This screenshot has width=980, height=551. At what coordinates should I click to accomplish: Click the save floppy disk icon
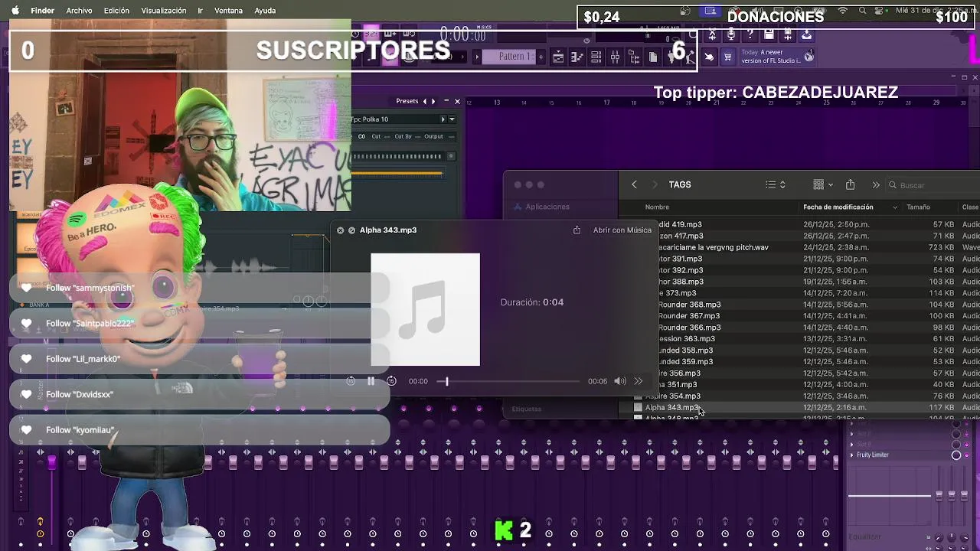[x=769, y=34]
